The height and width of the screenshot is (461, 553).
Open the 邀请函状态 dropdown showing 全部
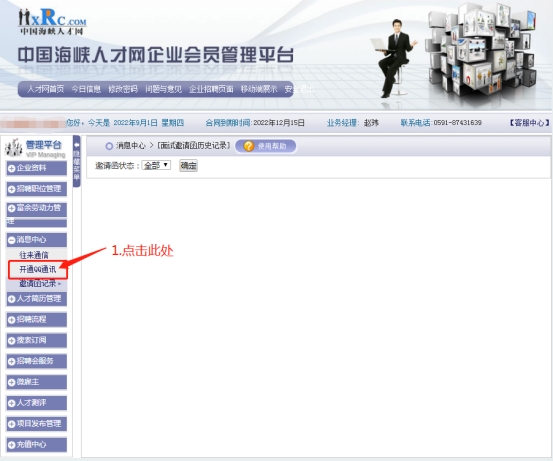click(x=156, y=165)
